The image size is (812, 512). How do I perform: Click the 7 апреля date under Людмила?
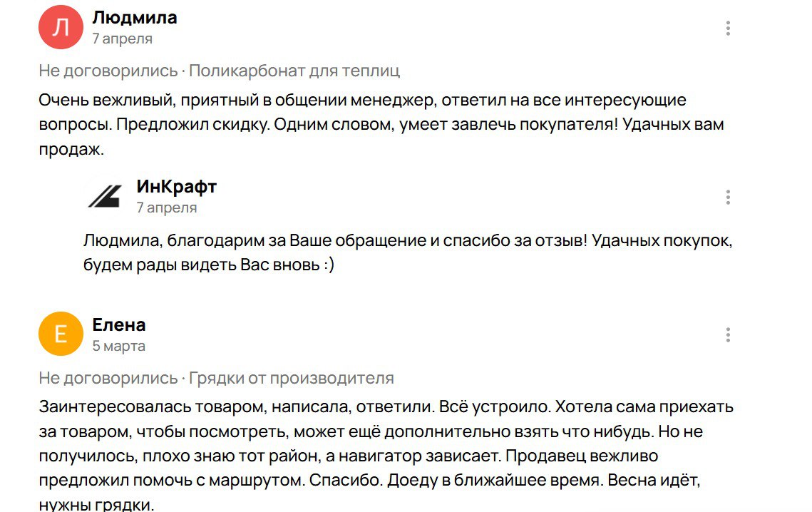coord(122,39)
